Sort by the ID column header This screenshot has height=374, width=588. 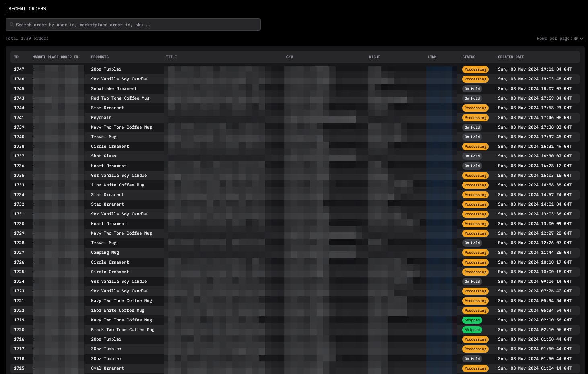pyautogui.click(x=16, y=57)
